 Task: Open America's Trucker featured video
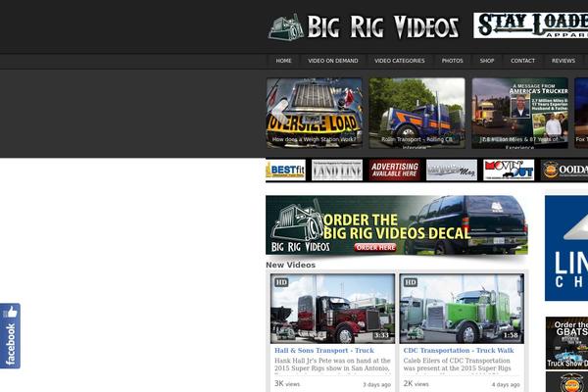tap(519, 113)
